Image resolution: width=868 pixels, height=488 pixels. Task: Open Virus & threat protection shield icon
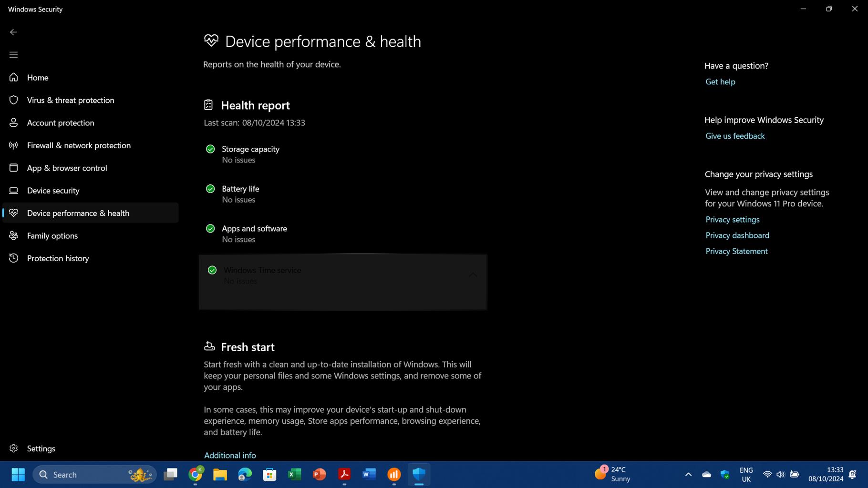pyautogui.click(x=14, y=100)
